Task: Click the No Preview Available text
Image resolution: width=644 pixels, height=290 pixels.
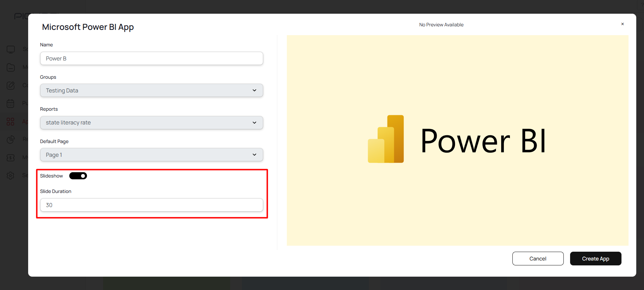Action: pos(441,25)
